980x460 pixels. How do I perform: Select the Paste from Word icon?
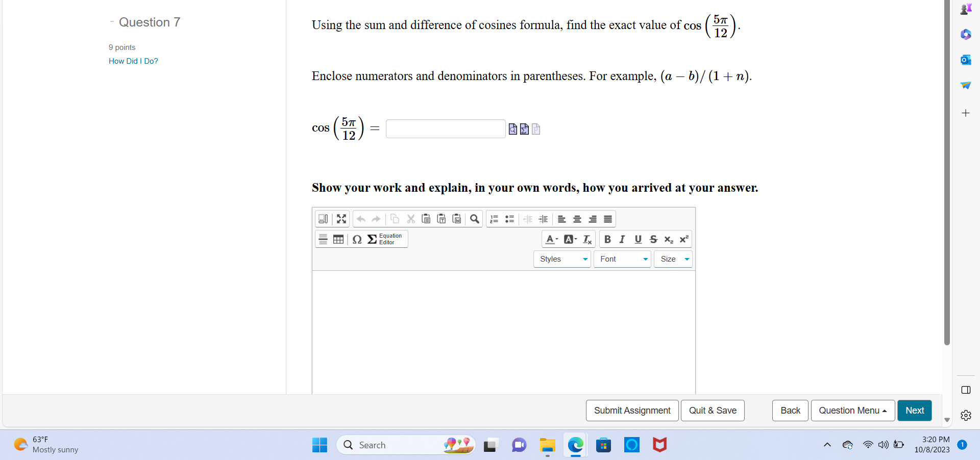coord(457,219)
